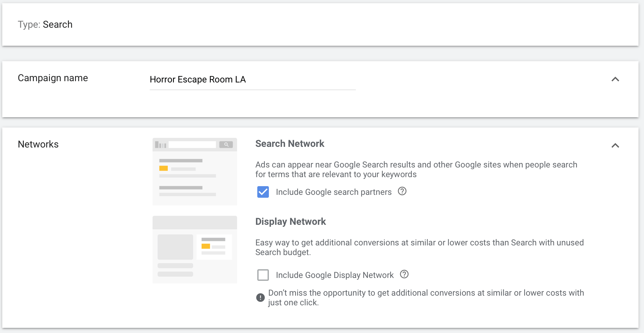
Task: Click the warning info icon below Display checkbox
Action: [260, 297]
